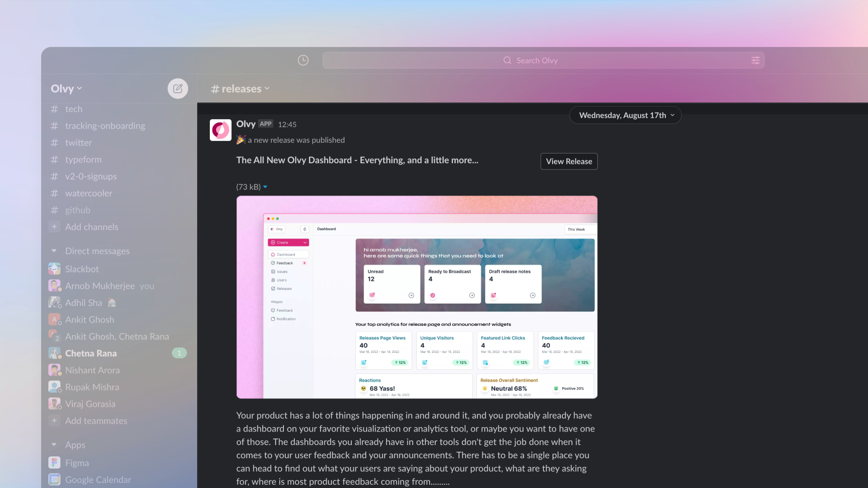
Task: Click the filter/settings icon on search bar
Action: 755,60
